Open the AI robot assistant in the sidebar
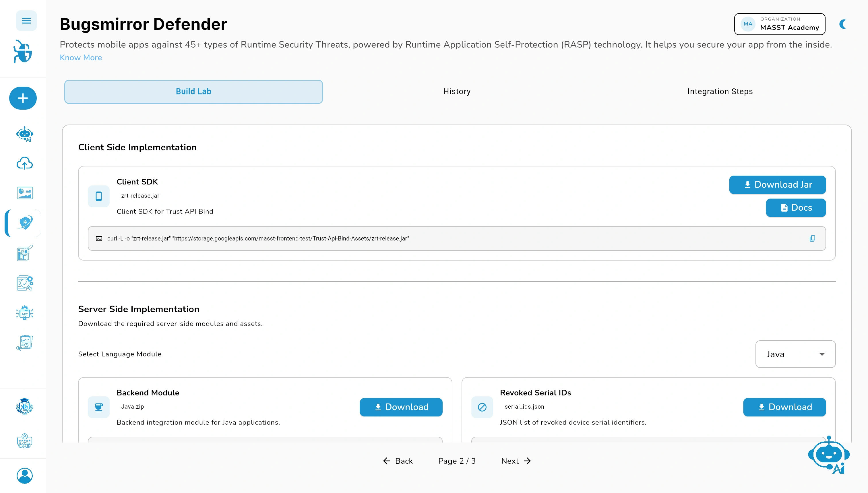The image size is (868, 493). click(24, 134)
